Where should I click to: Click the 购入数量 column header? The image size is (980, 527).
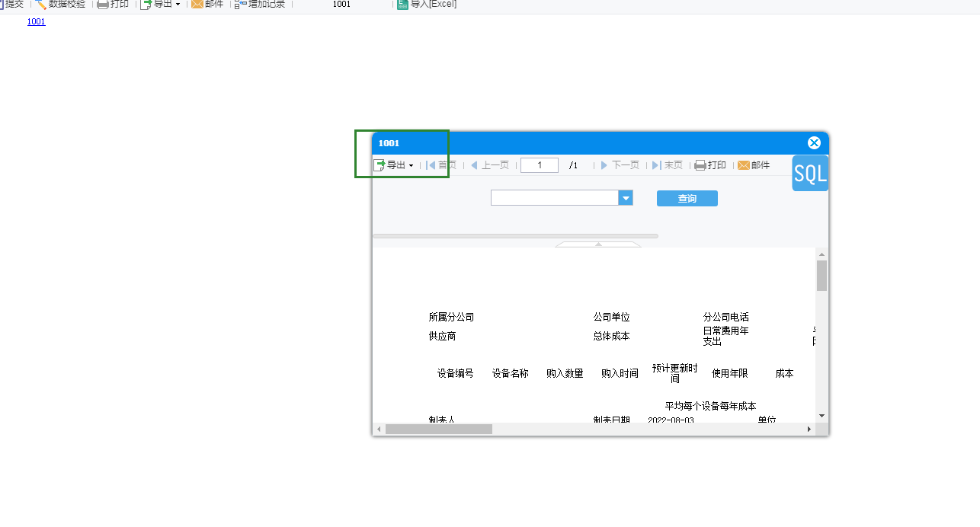coord(565,373)
